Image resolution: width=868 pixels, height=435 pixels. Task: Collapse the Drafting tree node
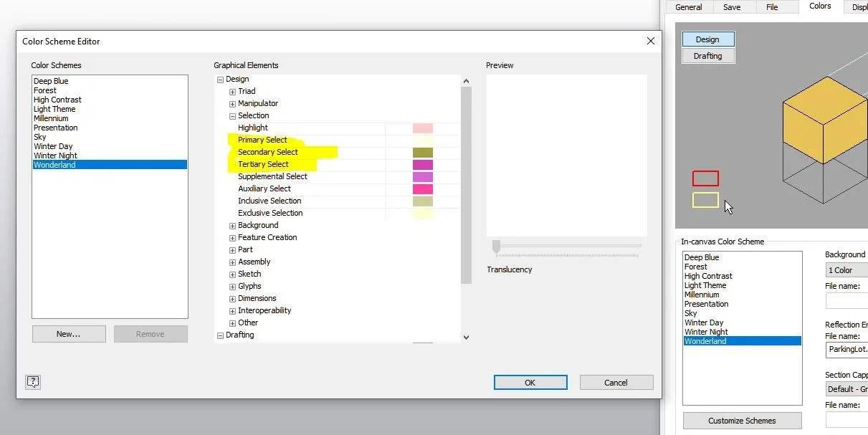click(x=220, y=335)
